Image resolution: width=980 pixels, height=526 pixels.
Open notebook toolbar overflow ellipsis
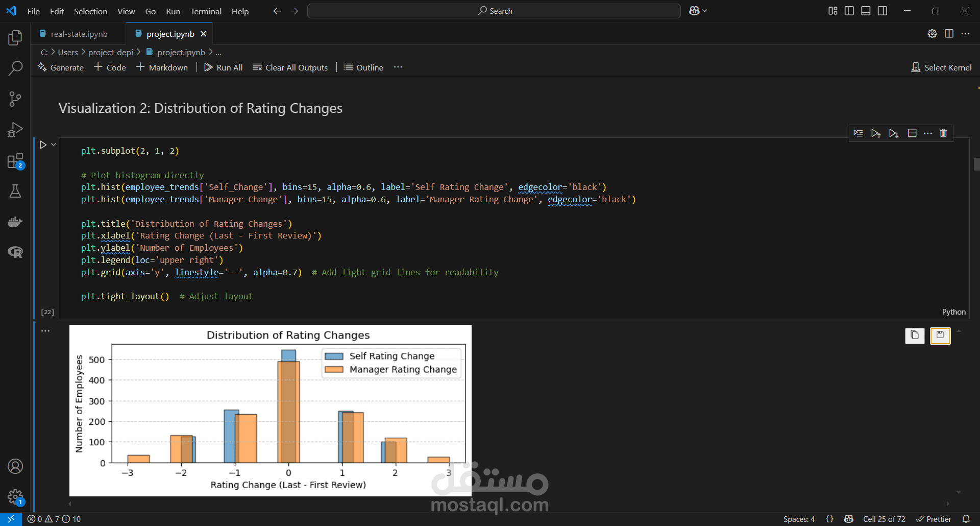tap(398, 67)
